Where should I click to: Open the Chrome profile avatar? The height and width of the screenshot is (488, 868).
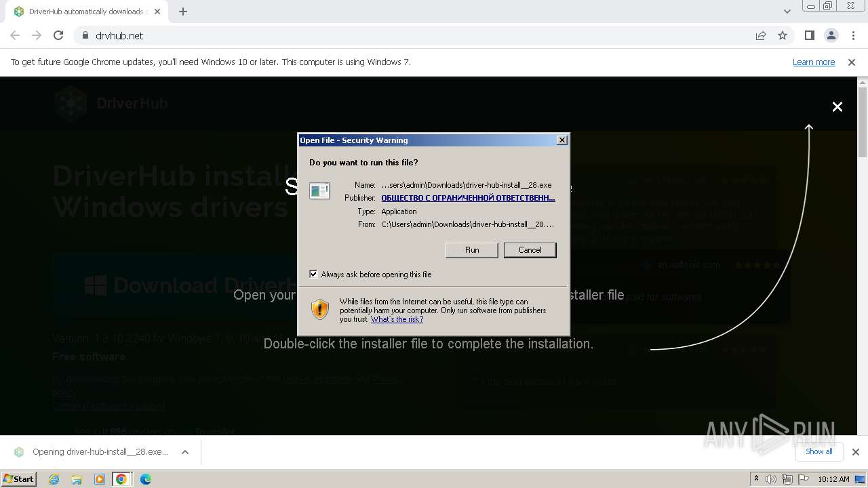point(831,35)
